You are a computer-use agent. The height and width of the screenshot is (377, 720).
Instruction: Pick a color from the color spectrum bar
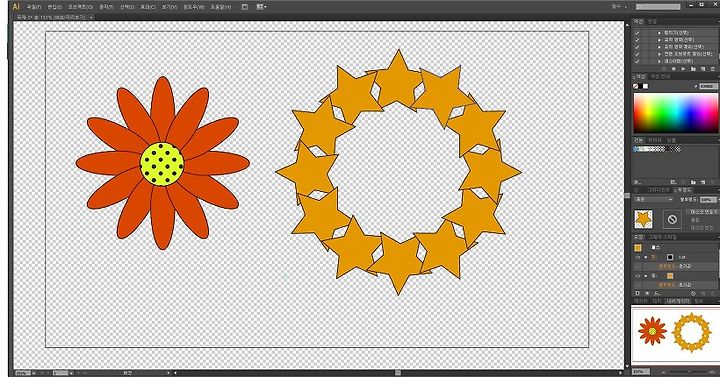tap(675, 113)
